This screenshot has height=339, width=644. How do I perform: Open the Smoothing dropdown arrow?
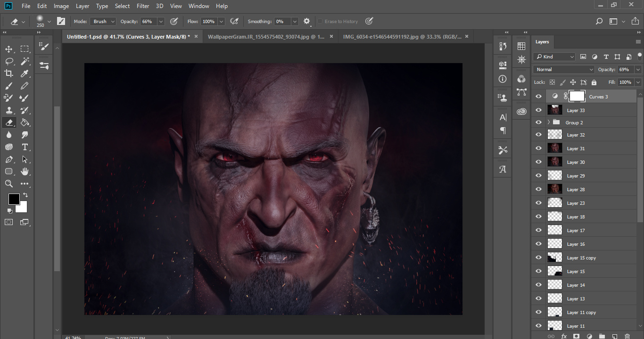click(295, 21)
